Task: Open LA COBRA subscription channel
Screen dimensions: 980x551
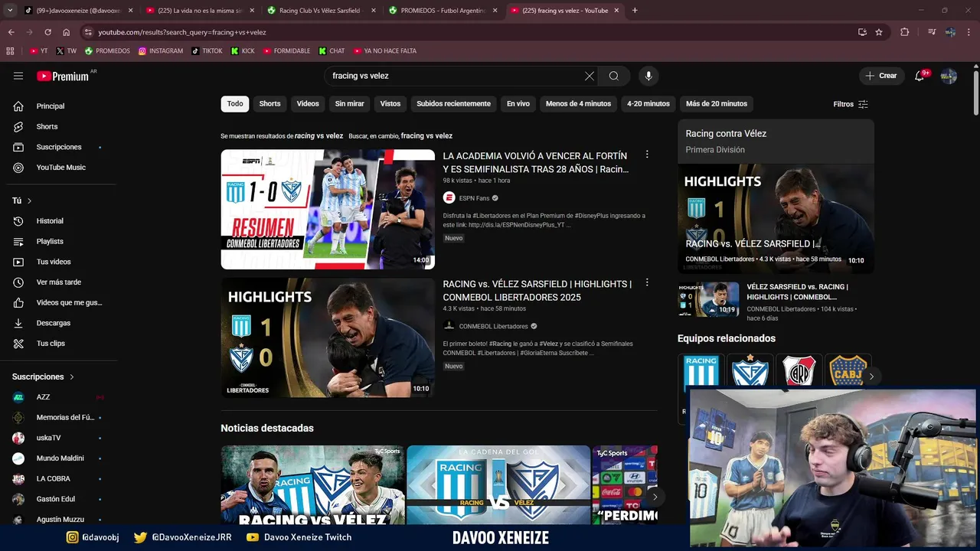Action: click(55, 478)
